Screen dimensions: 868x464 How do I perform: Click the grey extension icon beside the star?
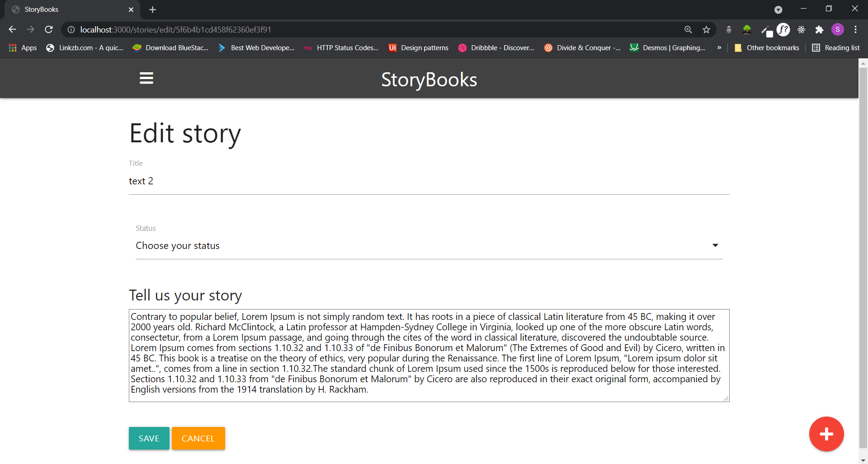coord(729,30)
